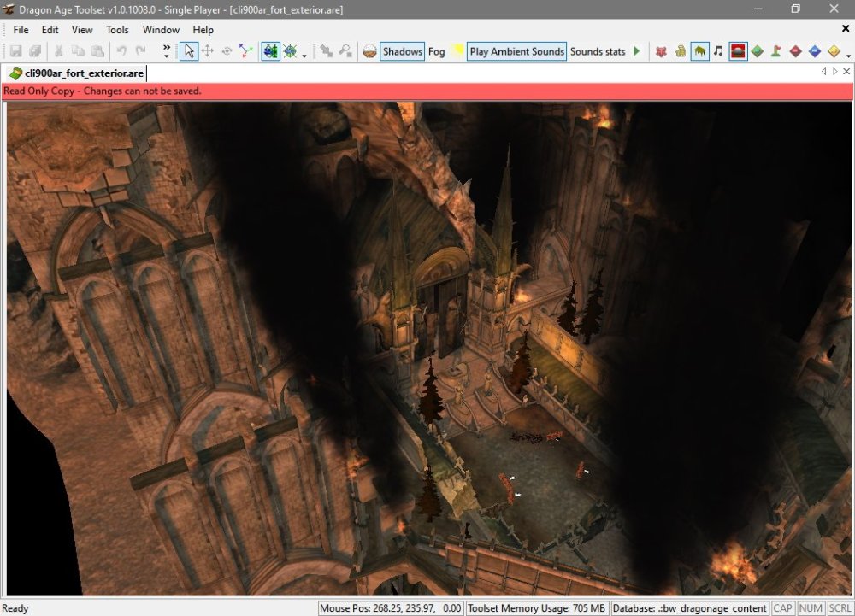Open dropdown arrow beside the spider-web icon

pos(304,56)
